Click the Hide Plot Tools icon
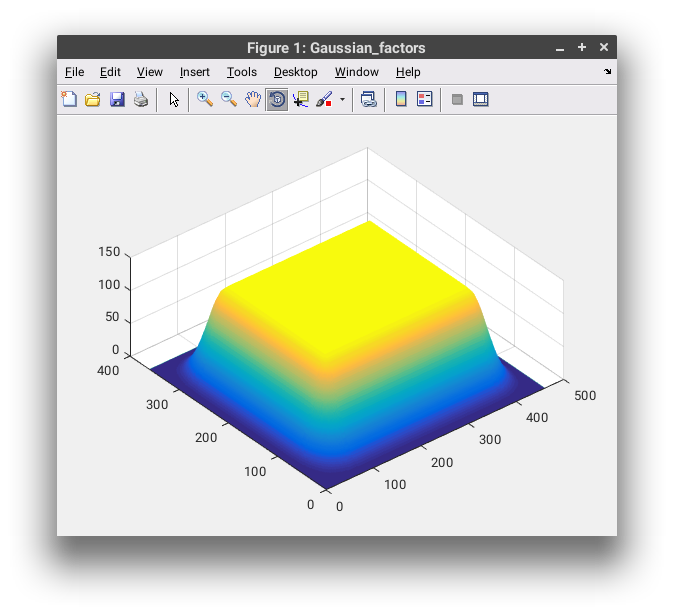 click(457, 99)
